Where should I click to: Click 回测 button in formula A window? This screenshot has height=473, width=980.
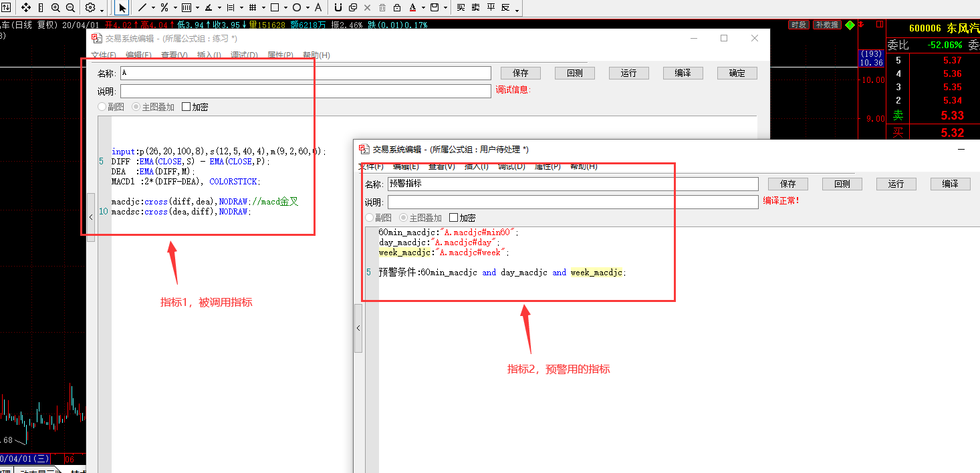[574, 73]
